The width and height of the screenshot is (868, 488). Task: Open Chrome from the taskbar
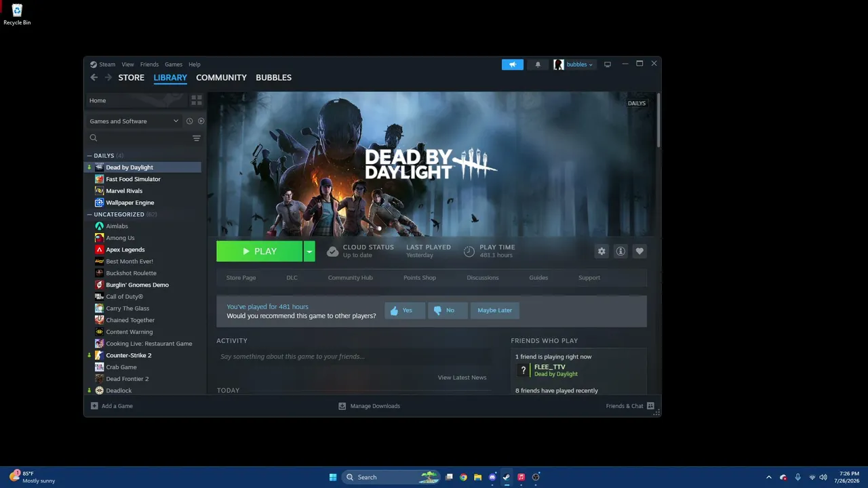(x=463, y=477)
